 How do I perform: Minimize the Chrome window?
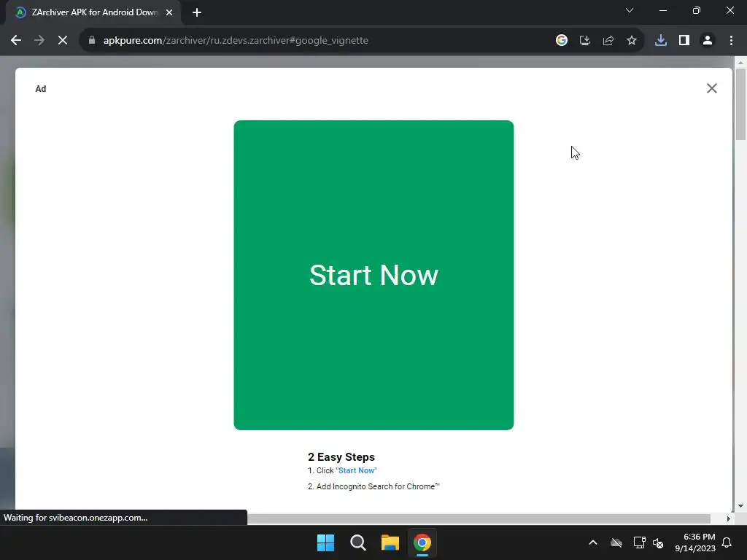[x=662, y=10]
